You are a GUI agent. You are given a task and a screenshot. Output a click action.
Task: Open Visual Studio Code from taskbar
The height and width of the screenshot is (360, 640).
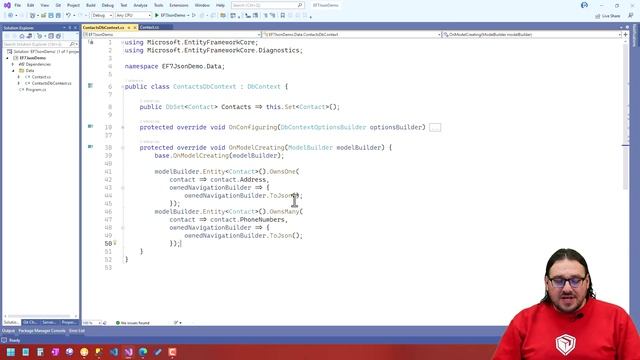point(114,352)
